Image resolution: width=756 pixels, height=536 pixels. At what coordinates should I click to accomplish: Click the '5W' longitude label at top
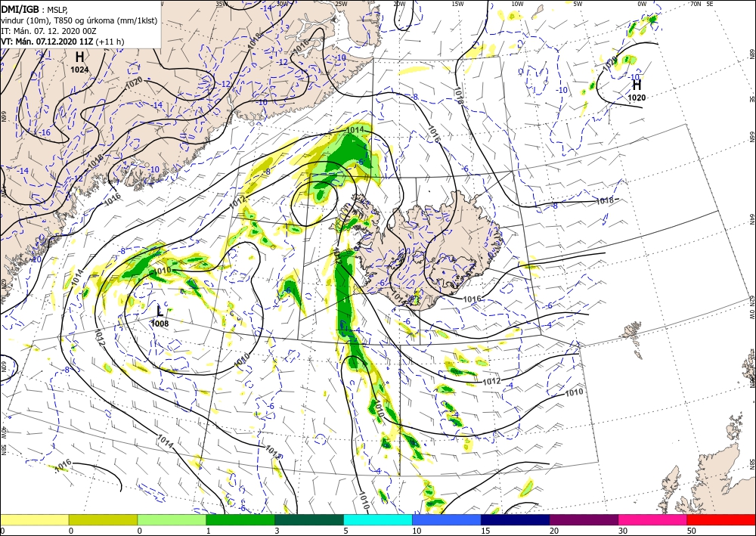coord(578,4)
